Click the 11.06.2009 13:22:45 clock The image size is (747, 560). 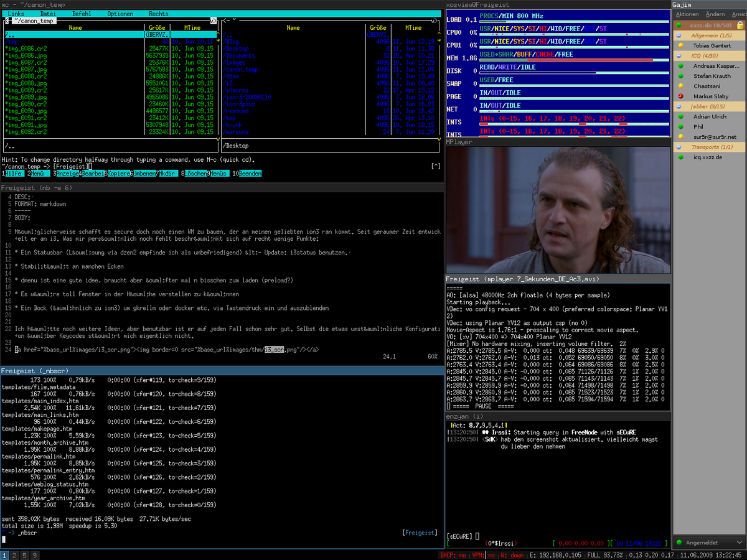[x=712, y=555]
